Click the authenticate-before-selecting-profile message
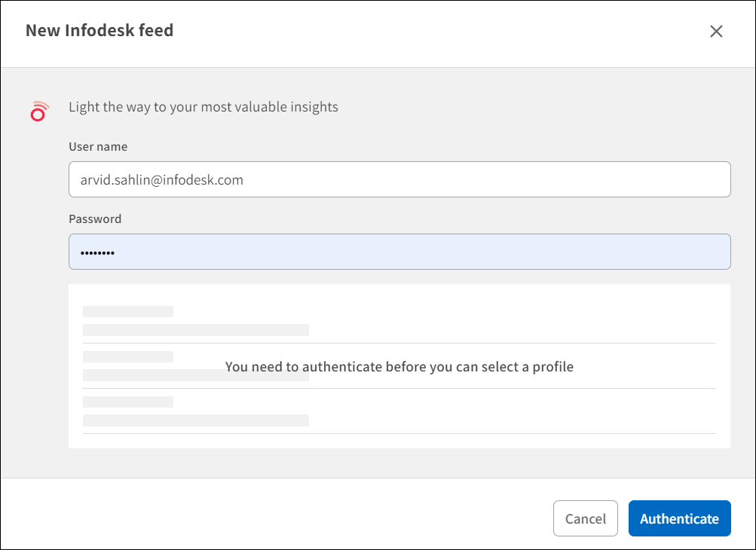 click(399, 367)
